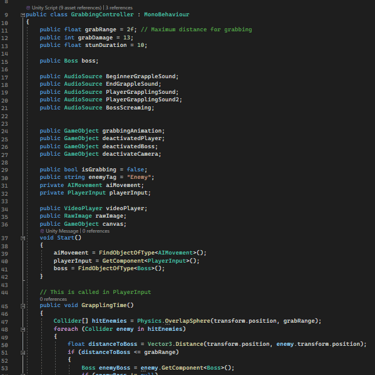
Task: Click the Unity icon beside 'Unity Script' CodeLens
Action: coord(28,8)
